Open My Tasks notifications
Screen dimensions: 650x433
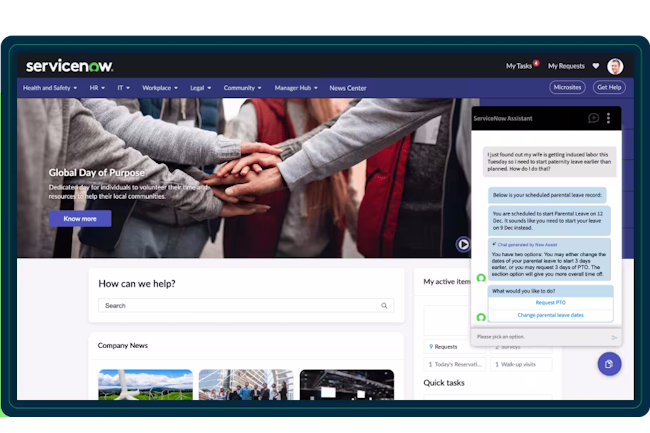(x=521, y=66)
